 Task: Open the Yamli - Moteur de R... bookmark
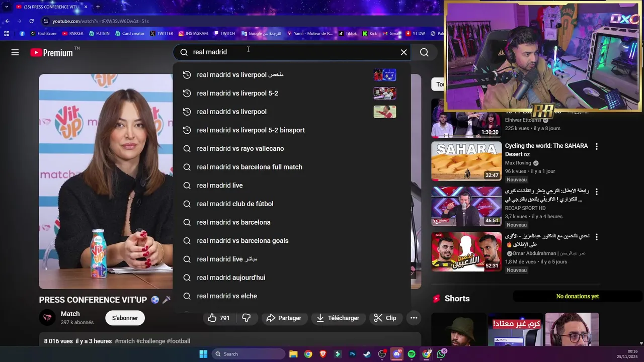tap(310, 34)
